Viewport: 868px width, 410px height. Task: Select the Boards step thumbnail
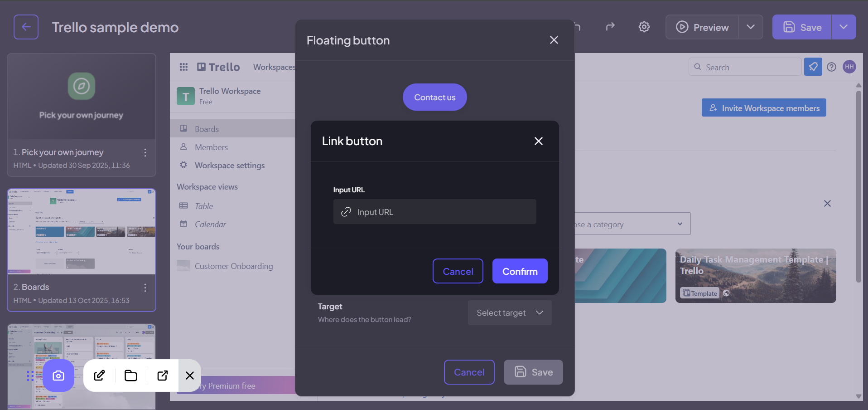click(82, 232)
